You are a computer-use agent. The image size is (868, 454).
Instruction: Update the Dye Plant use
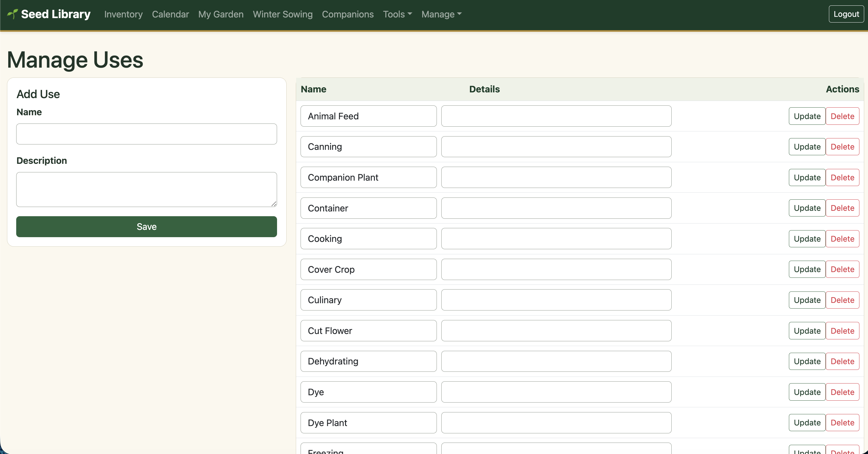click(807, 423)
